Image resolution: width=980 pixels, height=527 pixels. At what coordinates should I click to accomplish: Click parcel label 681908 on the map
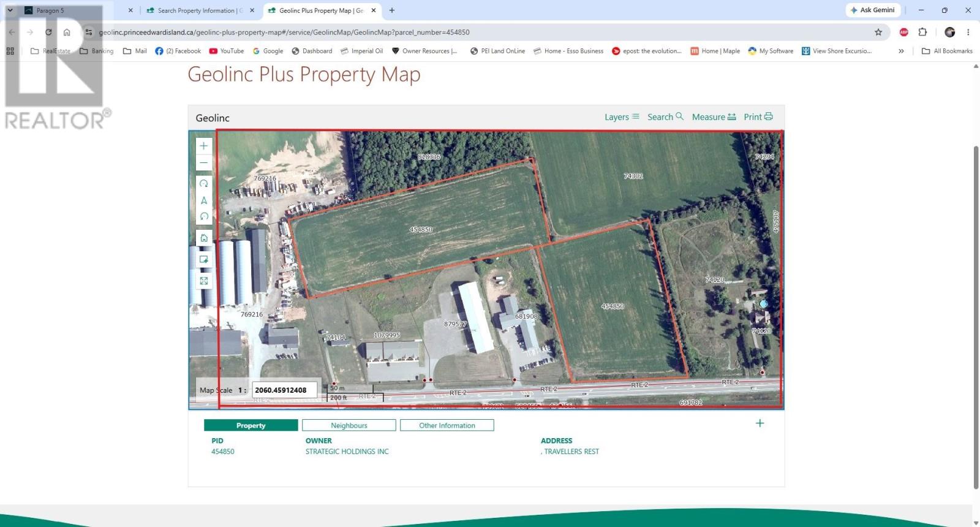(526, 316)
